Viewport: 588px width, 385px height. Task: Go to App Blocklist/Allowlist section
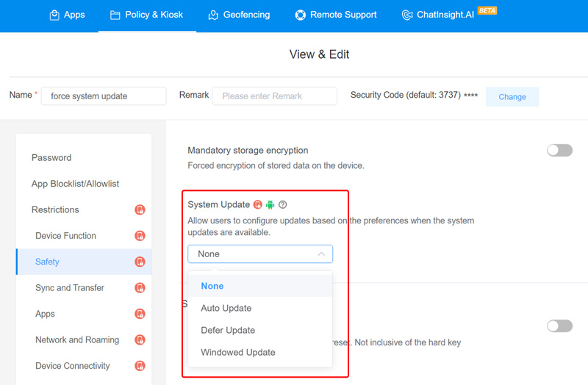[75, 184]
